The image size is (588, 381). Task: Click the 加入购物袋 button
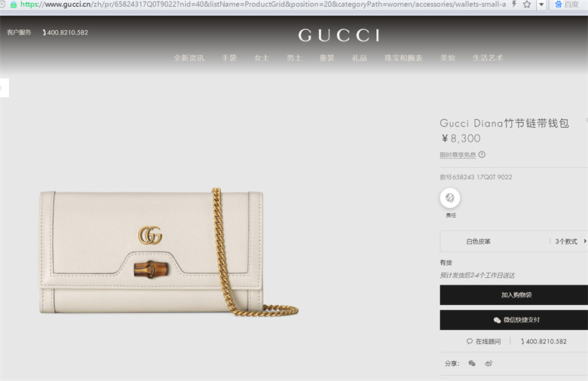pos(514,295)
